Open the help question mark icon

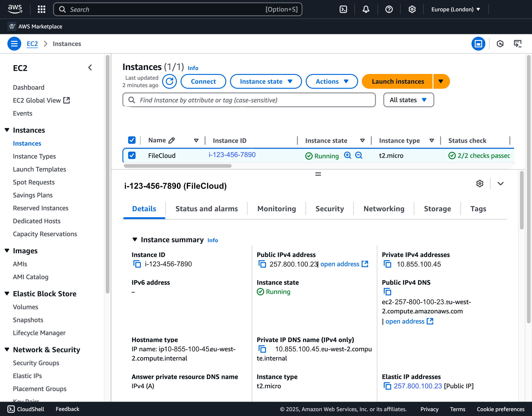pyautogui.click(x=389, y=9)
